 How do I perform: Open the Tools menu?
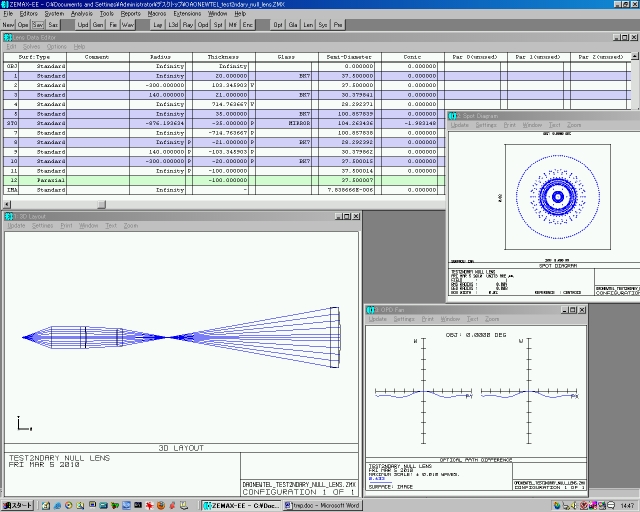(x=107, y=13)
